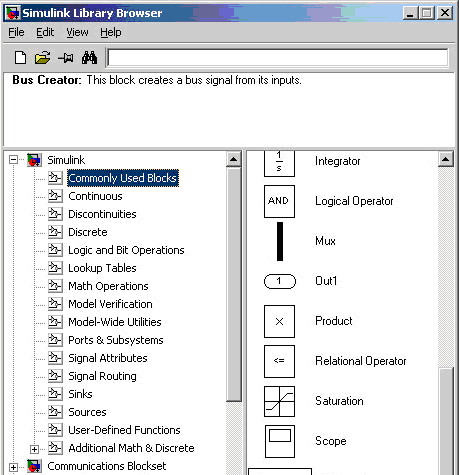Screen dimensions: 459x475
Task: Collapse the Simulink tree node
Action: point(13,160)
